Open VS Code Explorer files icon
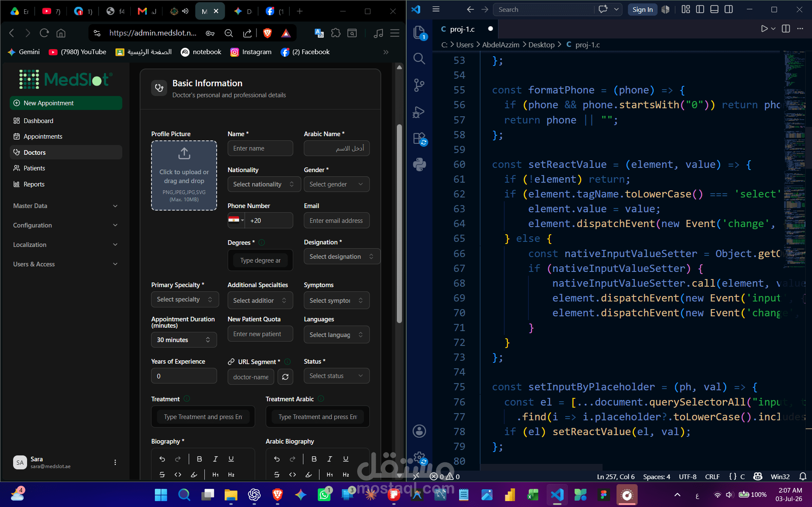Image resolution: width=812 pixels, height=507 pixels. coord(419,33)
